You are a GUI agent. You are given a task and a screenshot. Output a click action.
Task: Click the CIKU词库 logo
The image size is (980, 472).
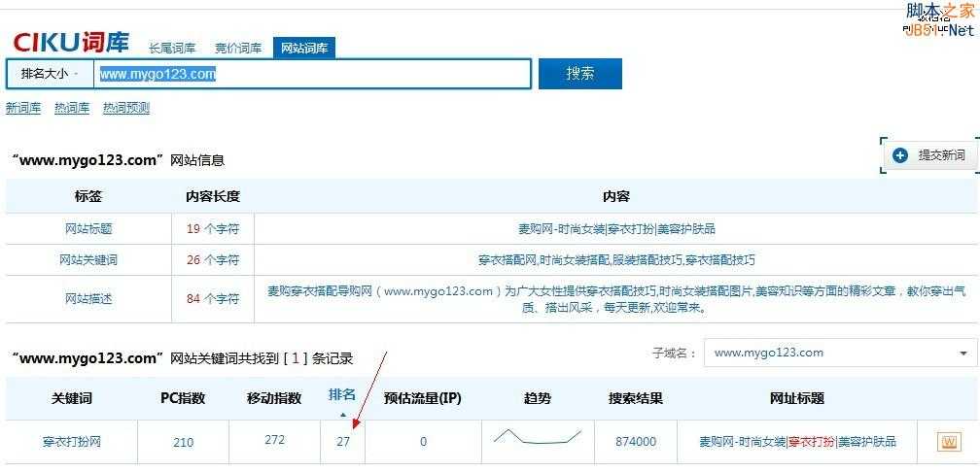pos(71,44)
